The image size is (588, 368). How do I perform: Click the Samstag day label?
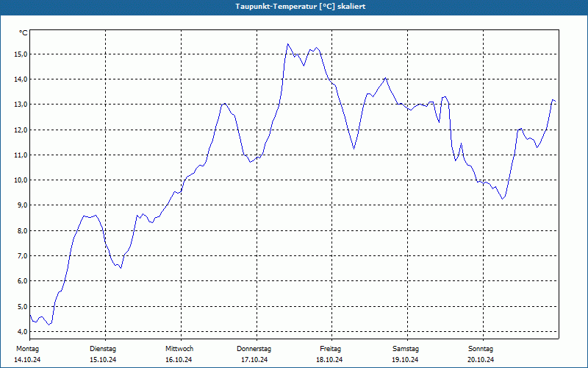[406, 349]
